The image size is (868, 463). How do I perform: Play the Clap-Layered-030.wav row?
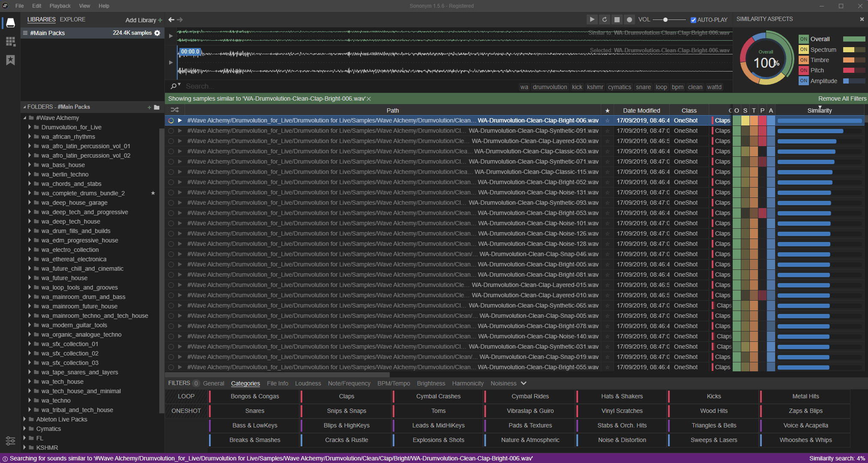[180, 141]
